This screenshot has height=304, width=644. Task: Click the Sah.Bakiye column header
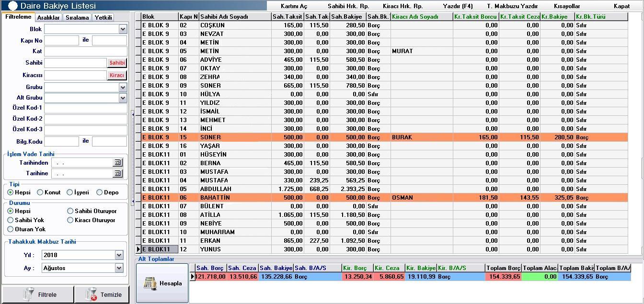click(348, 17)
